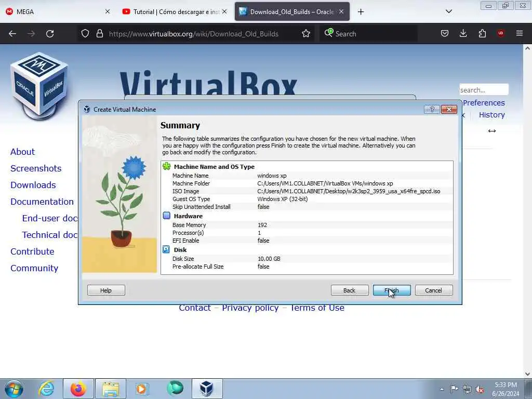
Task: Click the webpage search input field
Action: tap(484, 90)
